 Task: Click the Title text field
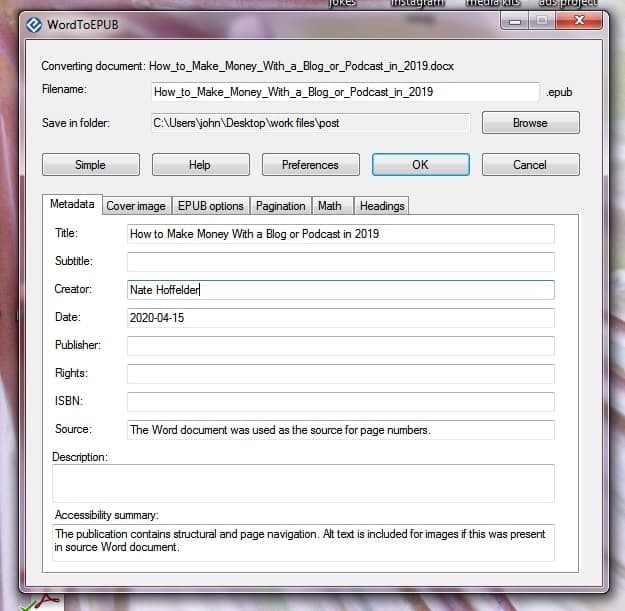(341, 234)
